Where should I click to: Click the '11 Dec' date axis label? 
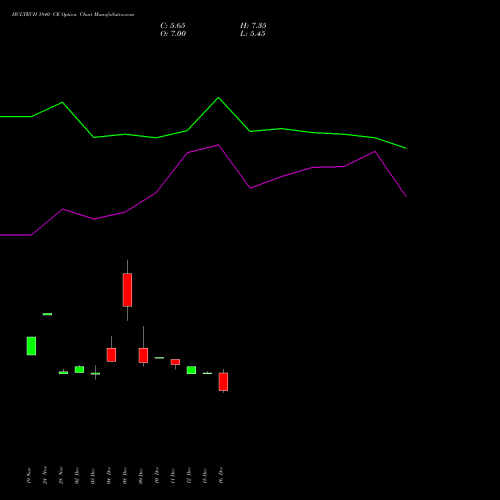click(173, 475)
